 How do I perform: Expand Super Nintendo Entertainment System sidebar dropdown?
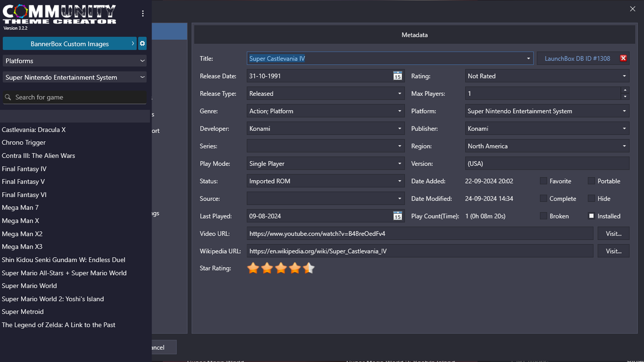click(75, 77)
